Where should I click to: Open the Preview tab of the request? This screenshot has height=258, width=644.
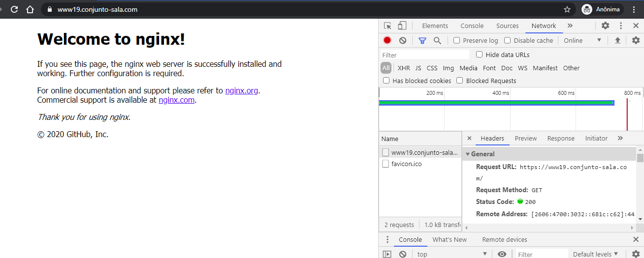(526, 139)
